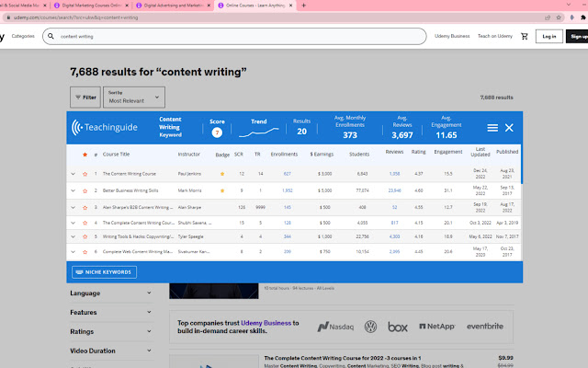This screenshot has width=588, height=368.
Task: Star The Content Writing Course row
Action: click(85, 173)
